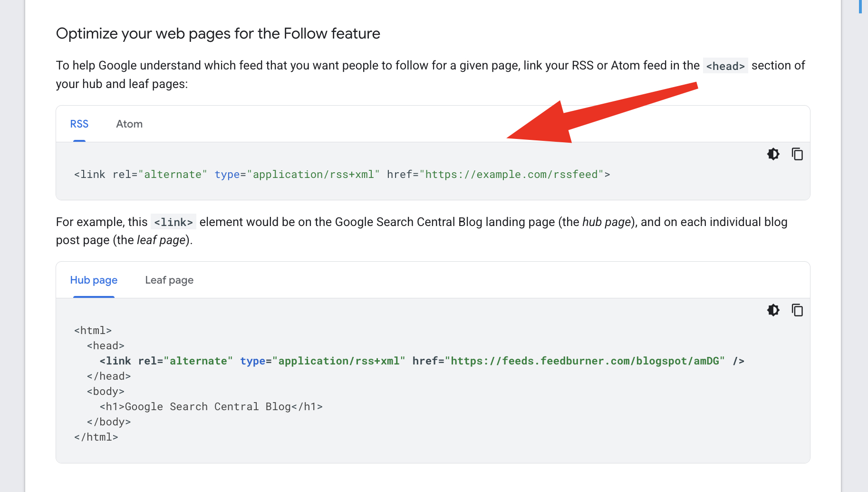Select the Hub page tab
868x492 pixels.
pyautogui.click(x=94, y=280)
